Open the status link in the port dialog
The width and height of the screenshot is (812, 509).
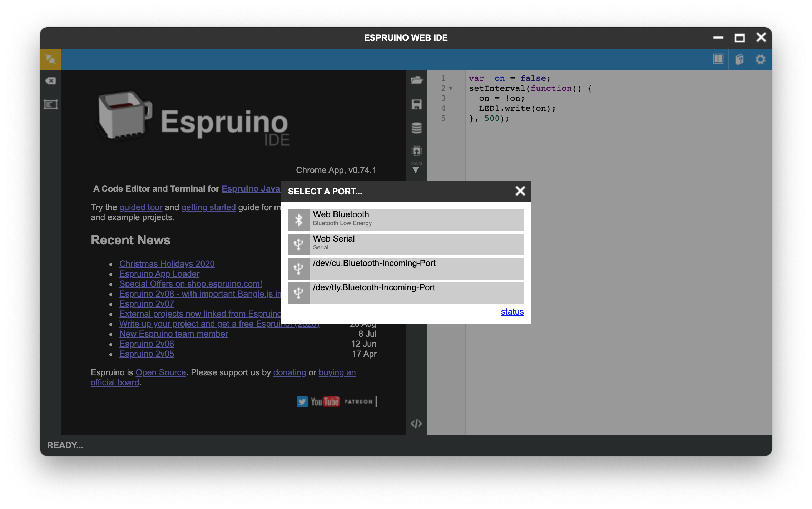click(x=512, y=312)
